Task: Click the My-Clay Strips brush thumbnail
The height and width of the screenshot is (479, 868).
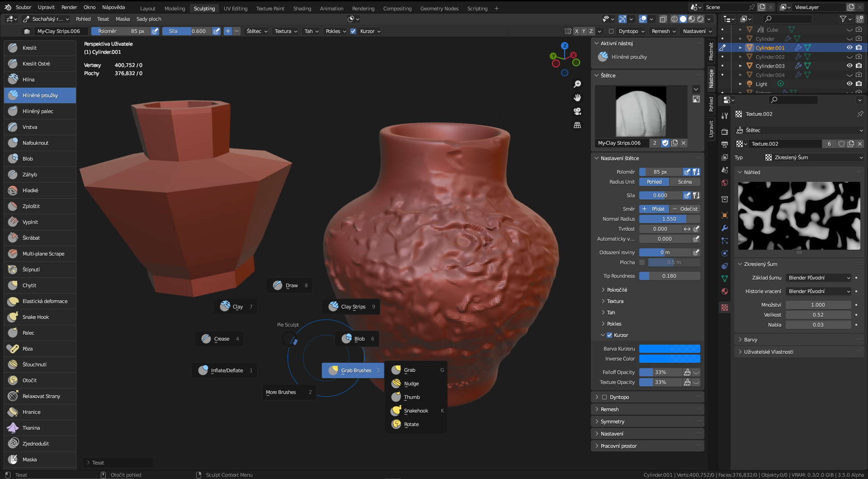Action: [x=641, y=111]
